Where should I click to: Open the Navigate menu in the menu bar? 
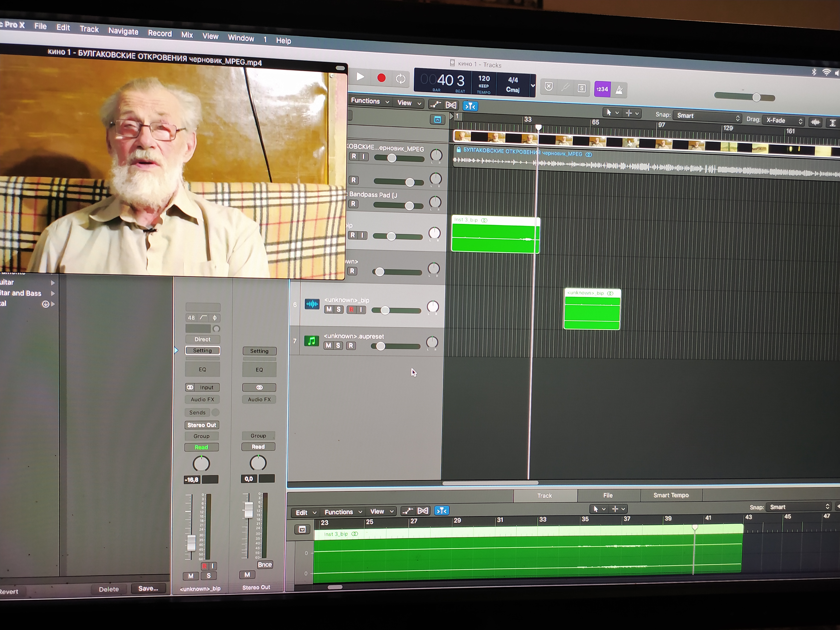(x=123, y=31)
